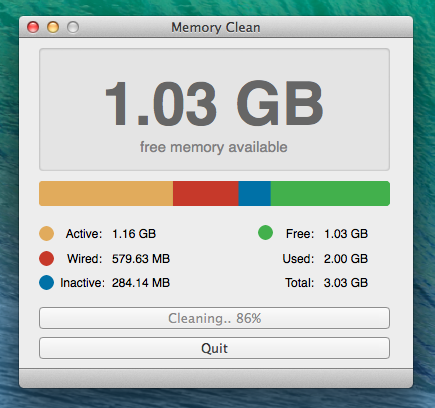Click the Used 2.00 GB value

tap(346, 259)
